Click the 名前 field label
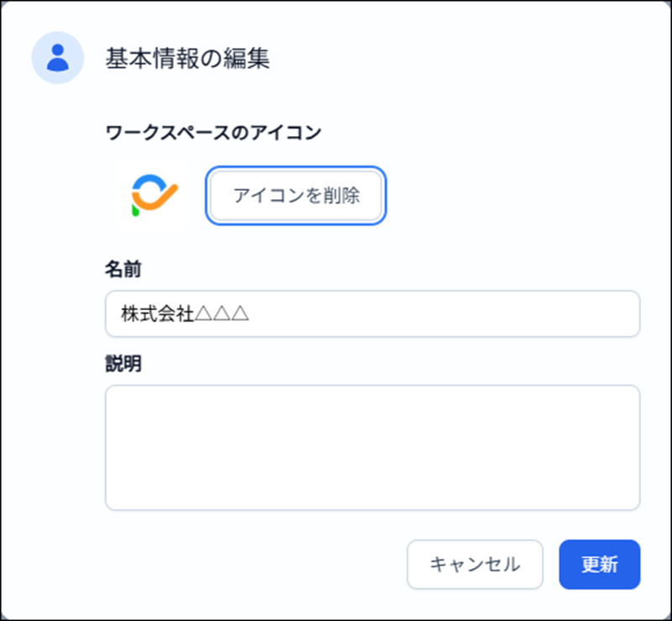Viewport: 672px width, 621px height. (x=123, y=270)
